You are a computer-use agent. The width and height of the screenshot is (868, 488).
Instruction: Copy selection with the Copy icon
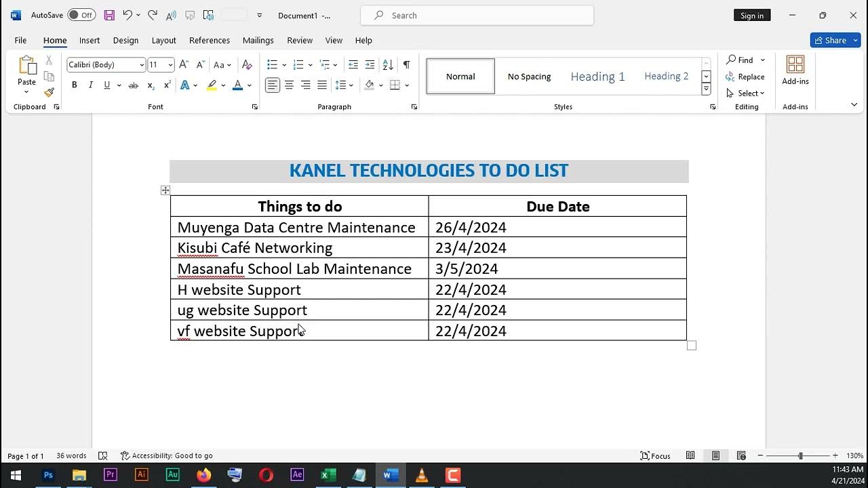click(49, 77)
